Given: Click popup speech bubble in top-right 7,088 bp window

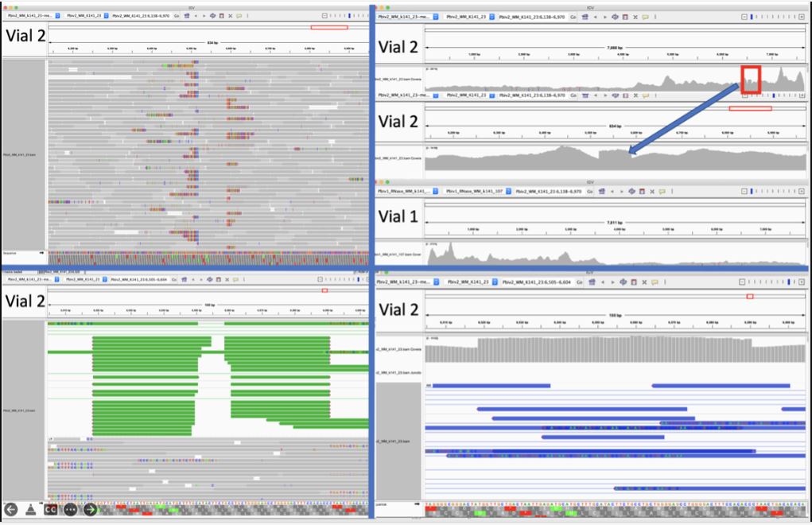Looking at the screenshot, I should 645,17.
